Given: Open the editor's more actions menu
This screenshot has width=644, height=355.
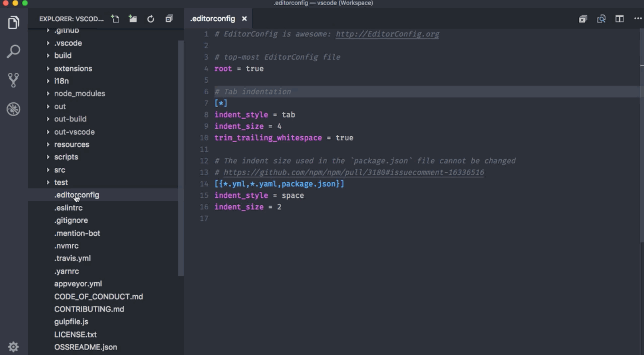Looking at the screenshot, I should 638,19.
